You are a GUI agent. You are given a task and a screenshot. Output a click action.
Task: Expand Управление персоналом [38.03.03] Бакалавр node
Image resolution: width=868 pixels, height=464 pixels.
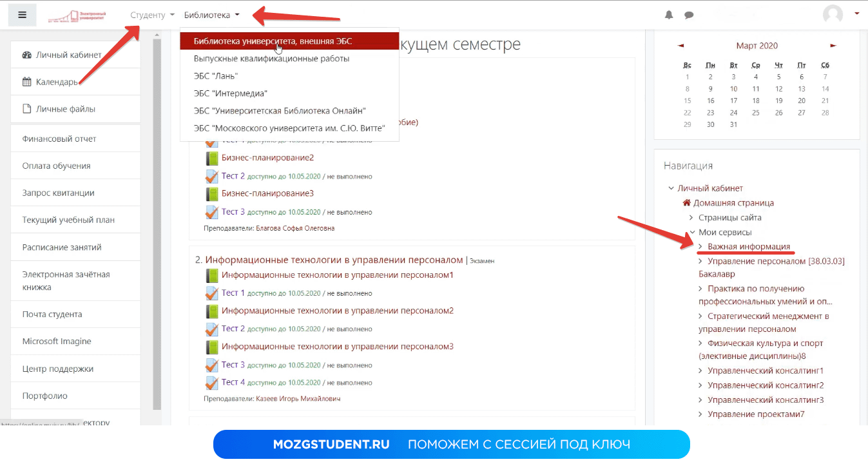click(701, 262)
